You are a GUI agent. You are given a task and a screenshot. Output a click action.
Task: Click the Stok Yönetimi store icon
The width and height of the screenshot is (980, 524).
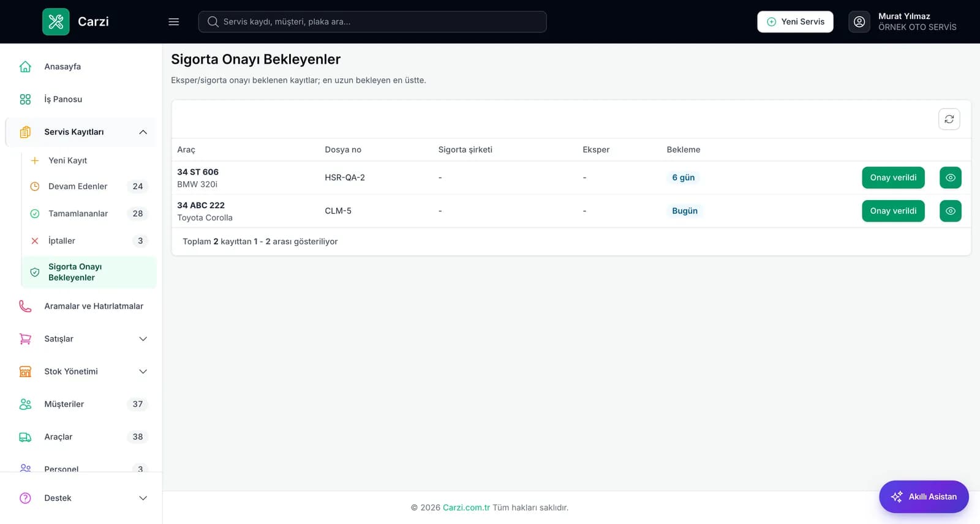pos(25,372)
